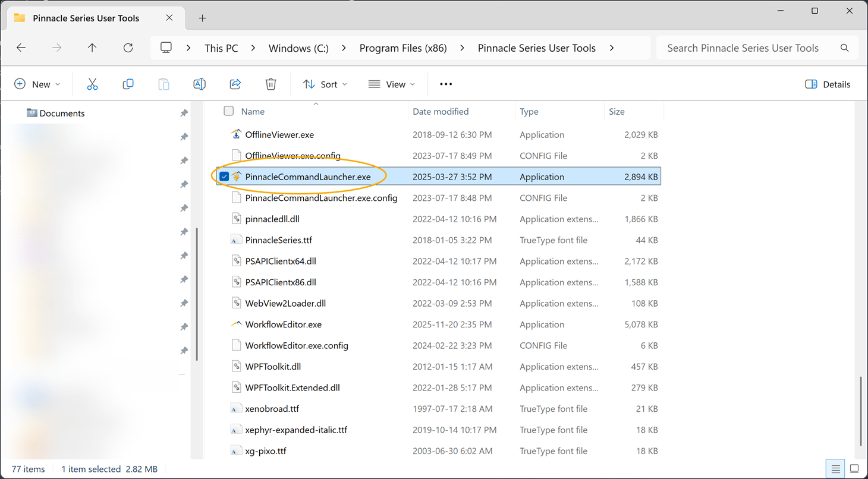Expand chevron after Windows (C:) breadcrumb
Viewport: 868px width, 479px height.
pyautogui.click(x=344, y=48)
